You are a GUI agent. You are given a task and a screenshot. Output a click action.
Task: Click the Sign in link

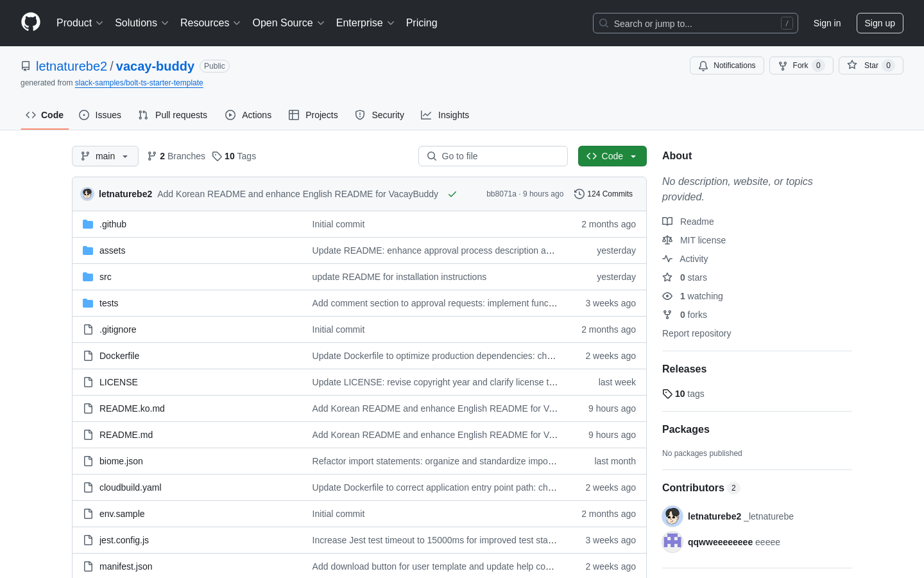[x=827, y=23]
